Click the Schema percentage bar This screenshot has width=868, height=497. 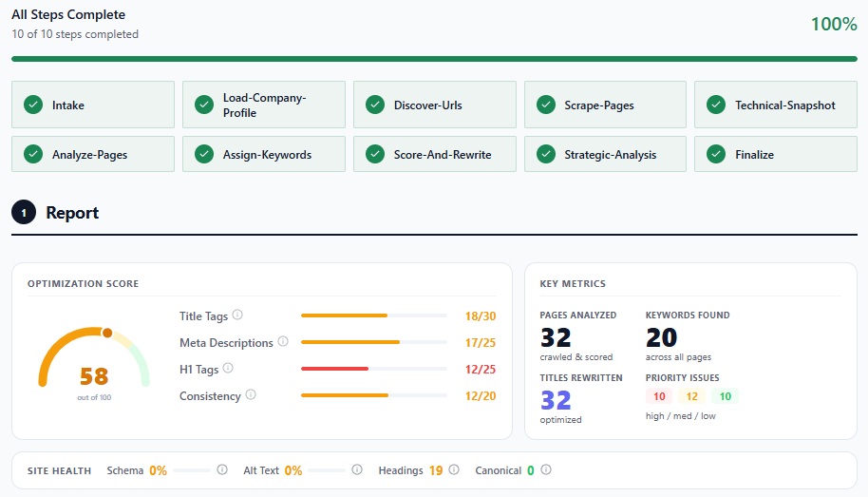[192, 470]
